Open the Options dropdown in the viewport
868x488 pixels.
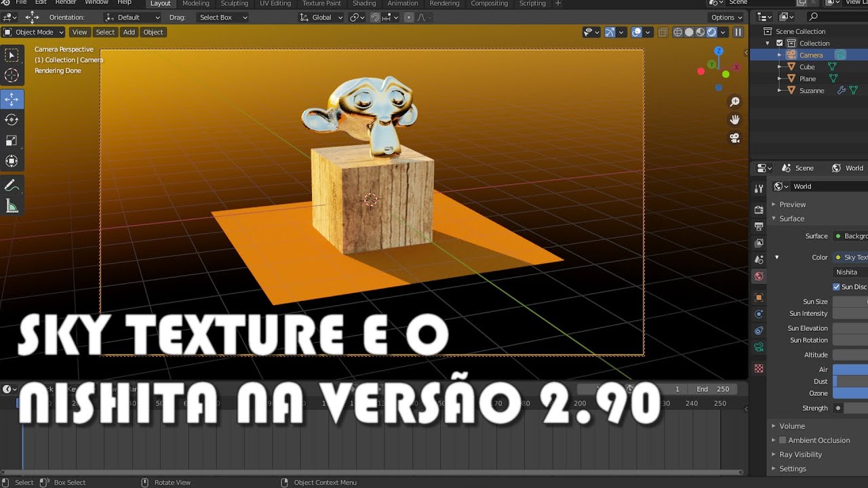726,17
